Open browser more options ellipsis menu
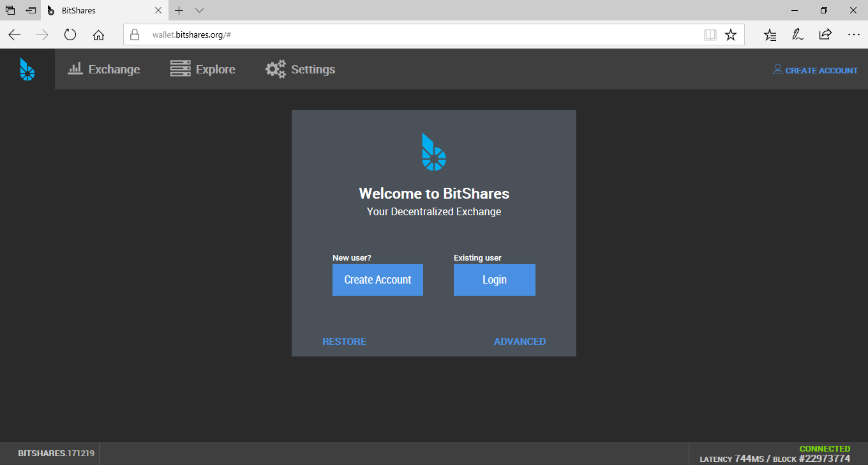Image resolution: width=868 pixels, height=465 pixels. pos(853,34)
